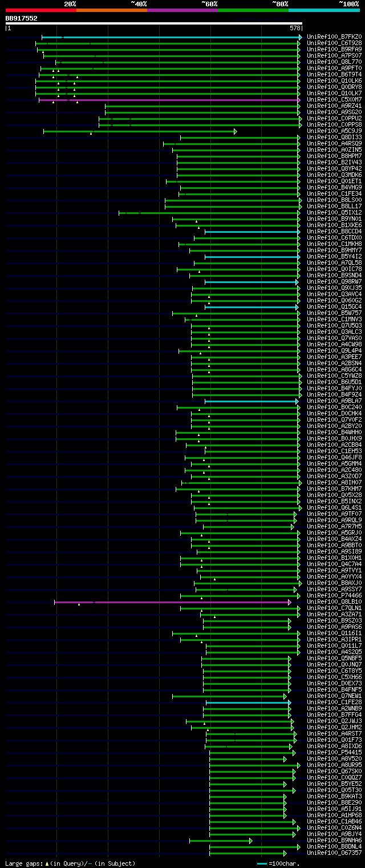This screenshot has height=868, width=365.
Task: Select the UniRef100_A4S2Q5 label
Action: pyautogui.click(x=334, y=652)
